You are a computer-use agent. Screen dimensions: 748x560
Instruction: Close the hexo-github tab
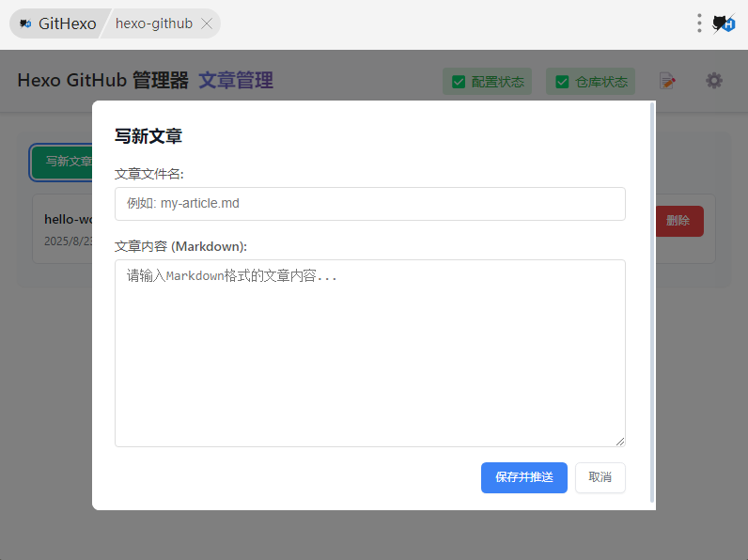207,23
